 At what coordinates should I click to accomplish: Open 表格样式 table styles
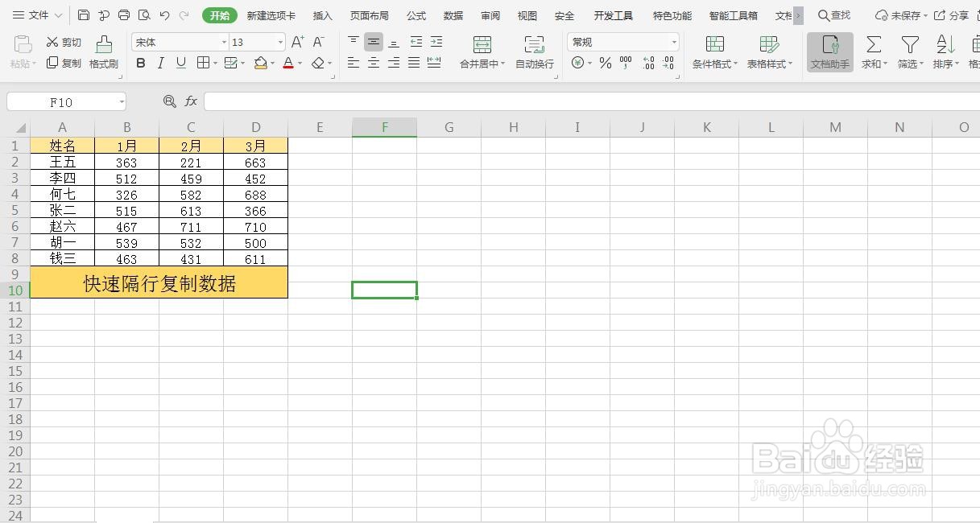pos(770,52)
